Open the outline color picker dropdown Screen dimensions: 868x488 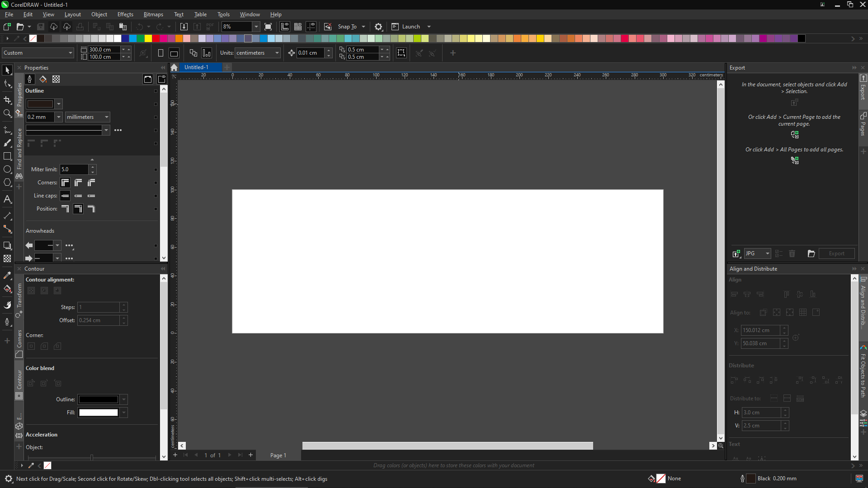59,104
